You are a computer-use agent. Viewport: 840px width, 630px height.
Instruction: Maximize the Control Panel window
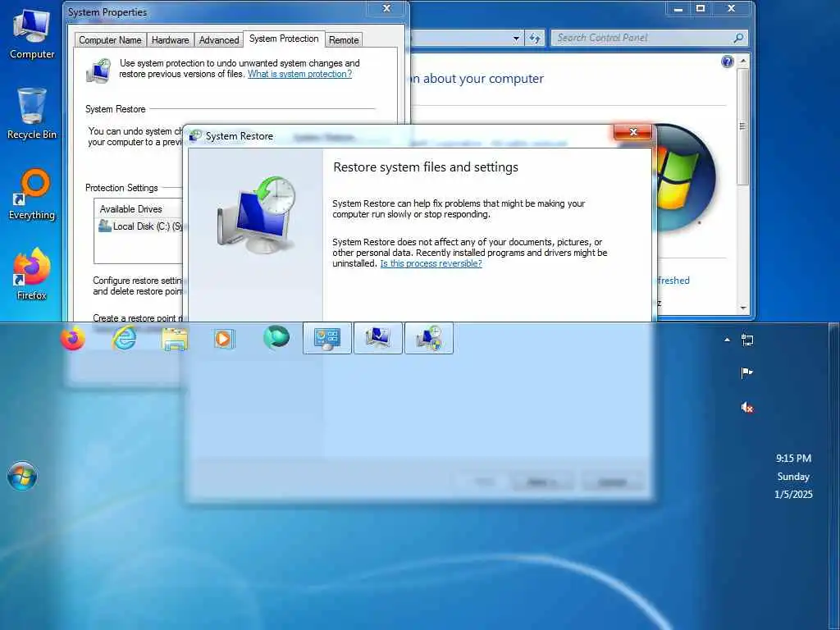coord(701,8)
